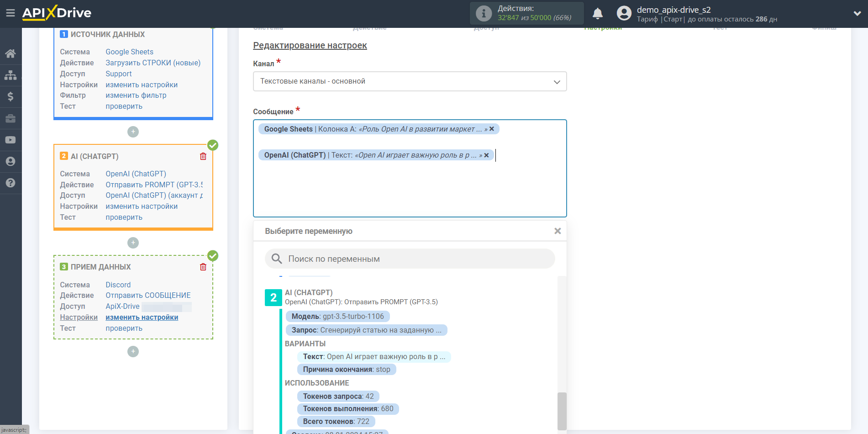Add step after data source block
The width and height of the screenshot is (868, 434).
133,132
